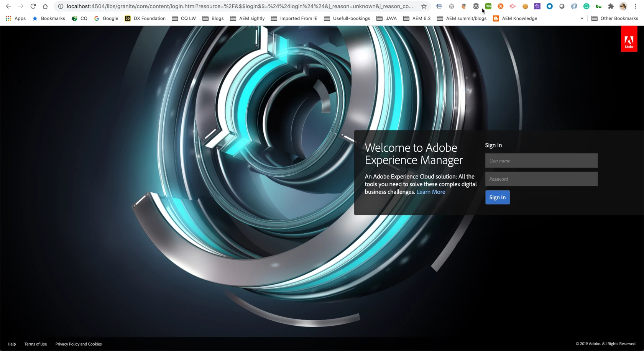Expand the Usefull-bookings bookmark folder
Screen dimensions: 644x354
(347, 18)
